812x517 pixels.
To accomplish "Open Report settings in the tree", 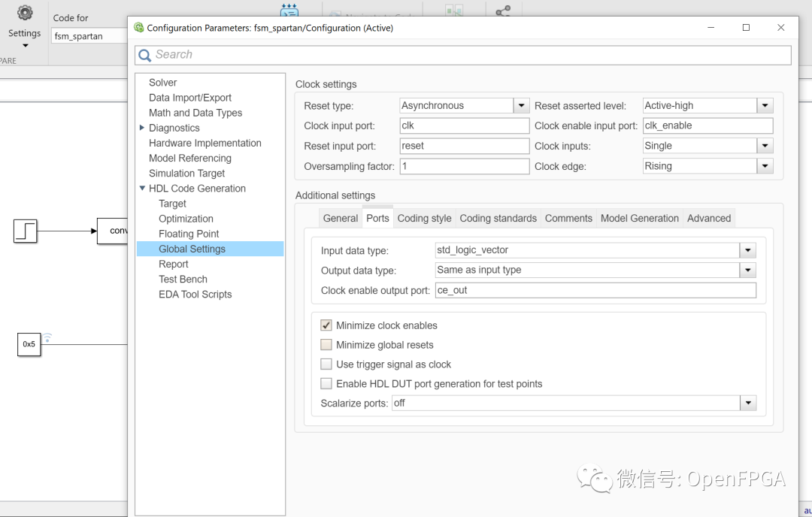I will (x=174, y=264).
